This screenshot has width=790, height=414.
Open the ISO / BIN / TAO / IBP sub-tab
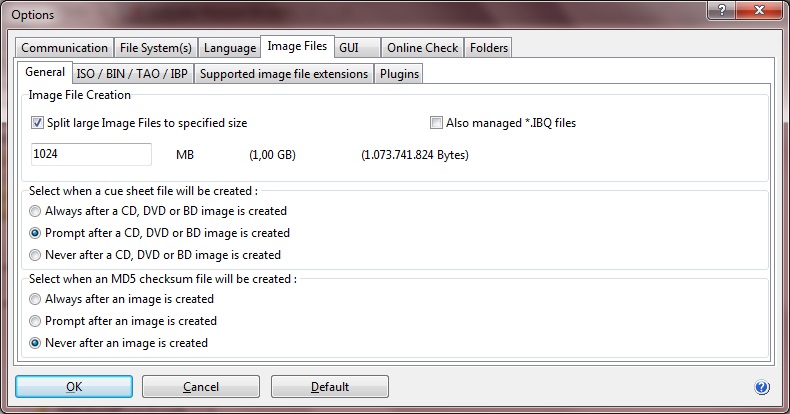[133, 74]
